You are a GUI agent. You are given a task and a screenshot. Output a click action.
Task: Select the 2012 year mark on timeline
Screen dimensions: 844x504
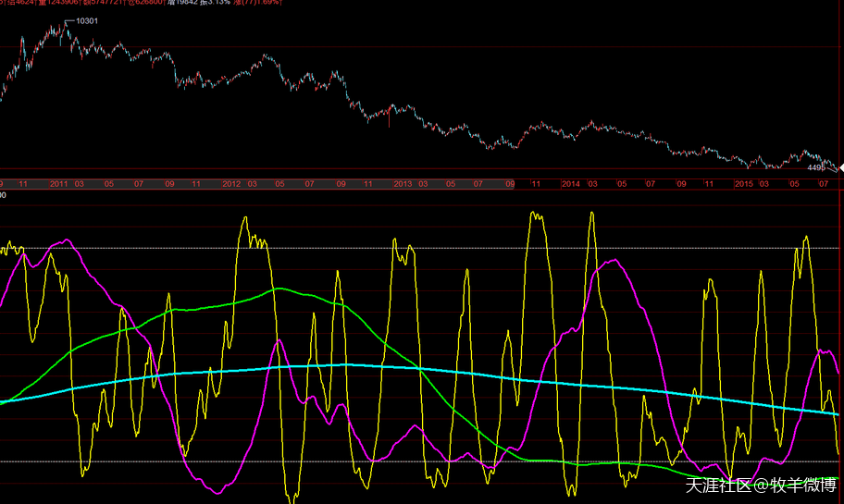click(231, 184)
